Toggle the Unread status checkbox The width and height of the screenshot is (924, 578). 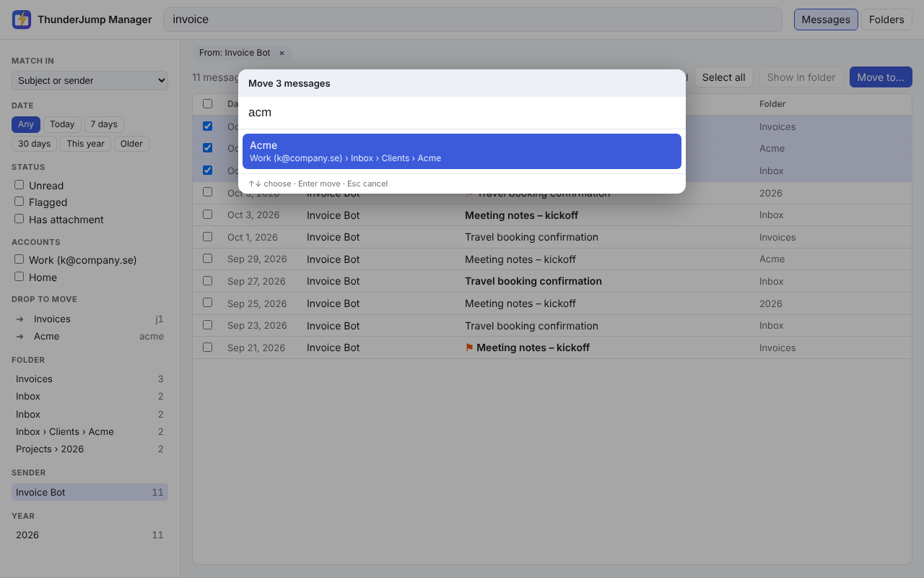pos(19,185)
